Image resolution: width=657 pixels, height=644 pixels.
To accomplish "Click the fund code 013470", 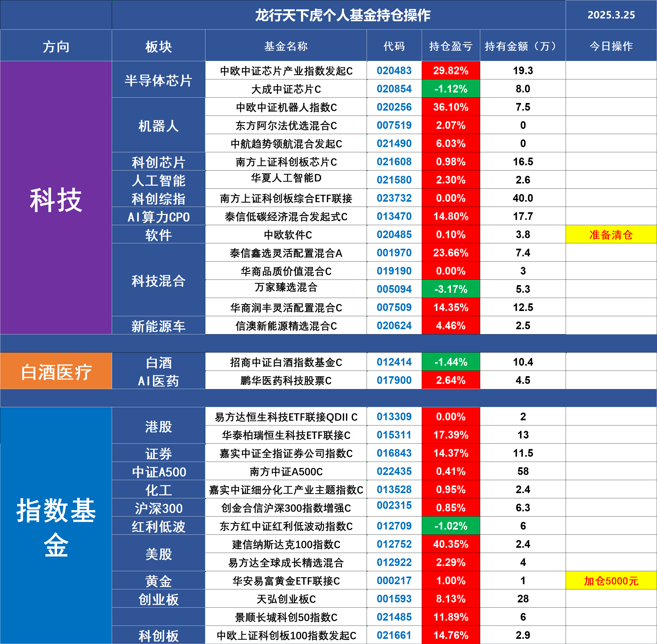I will (394, 216).
